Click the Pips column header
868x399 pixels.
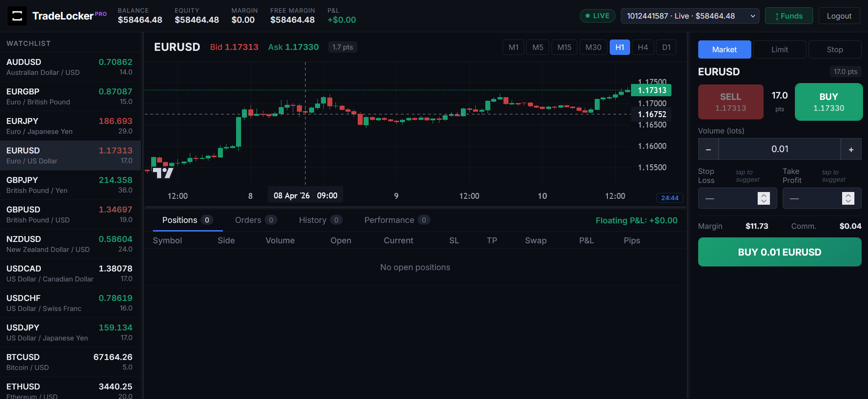pos(632,241)
